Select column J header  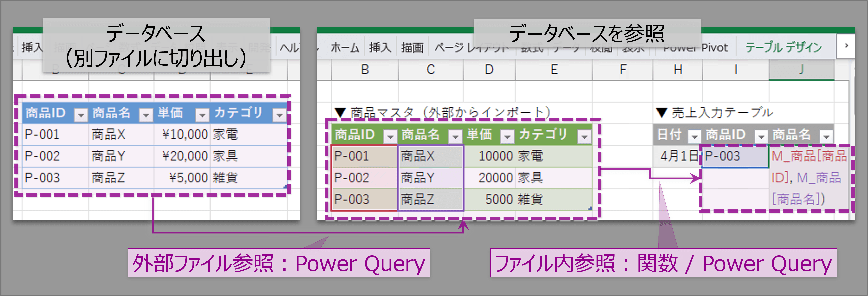pyautogui.click(x=802, y=70)
